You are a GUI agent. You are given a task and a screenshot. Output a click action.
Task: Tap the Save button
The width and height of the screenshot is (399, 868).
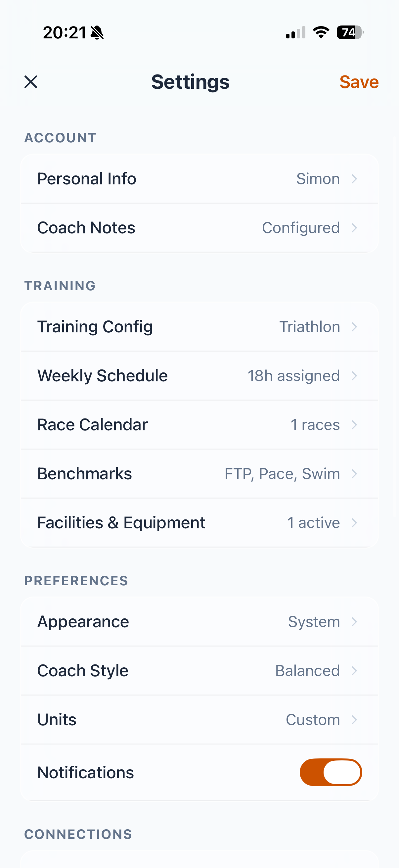coord(359,82)
